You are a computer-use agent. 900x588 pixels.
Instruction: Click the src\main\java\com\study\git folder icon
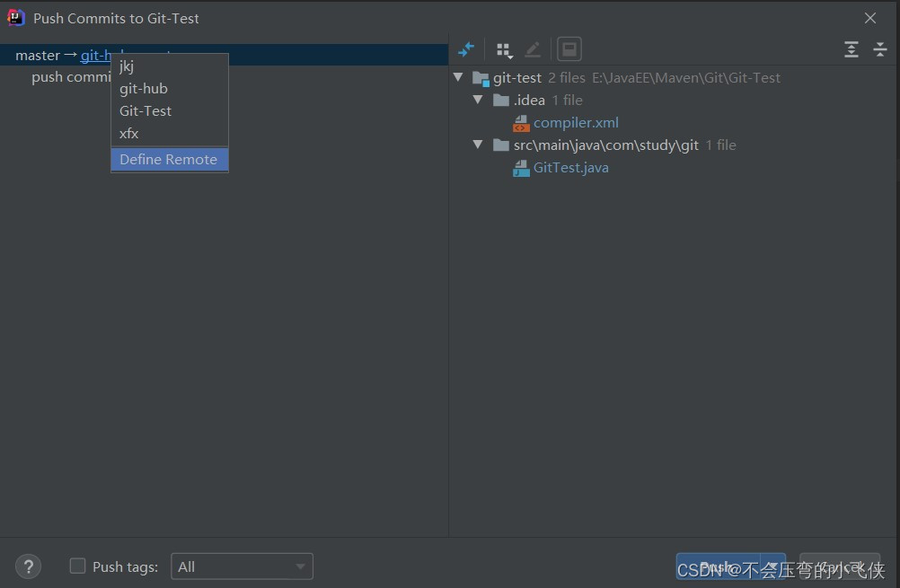[x=501, y=145]
